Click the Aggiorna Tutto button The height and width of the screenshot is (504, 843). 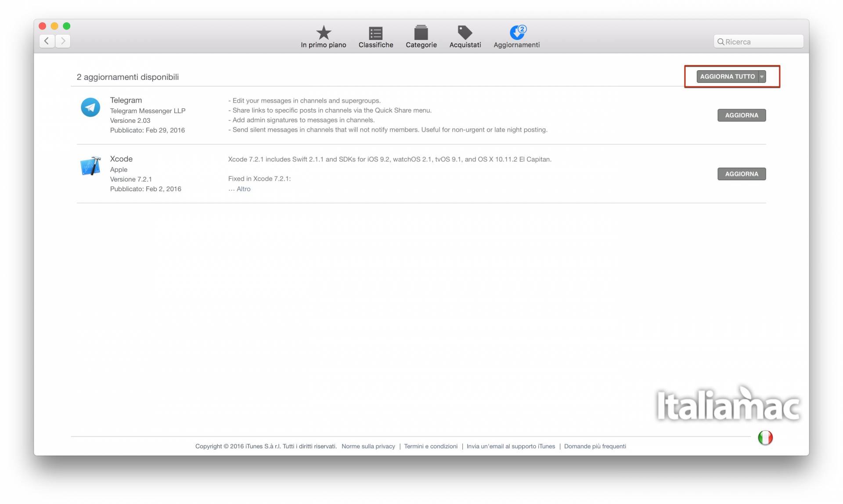[728, 76]
